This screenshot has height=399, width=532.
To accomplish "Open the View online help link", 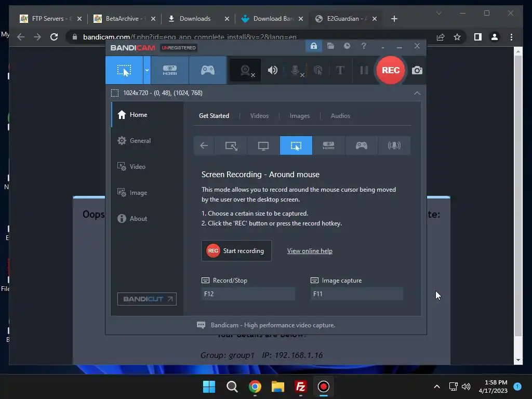I will point(310,251).
